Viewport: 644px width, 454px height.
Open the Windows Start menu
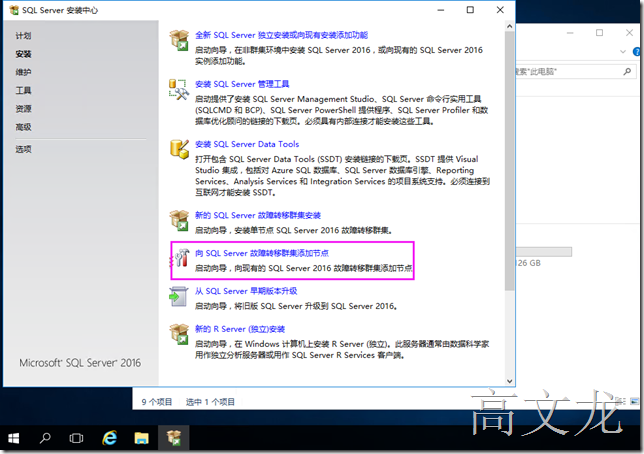(x=13, y=438)
